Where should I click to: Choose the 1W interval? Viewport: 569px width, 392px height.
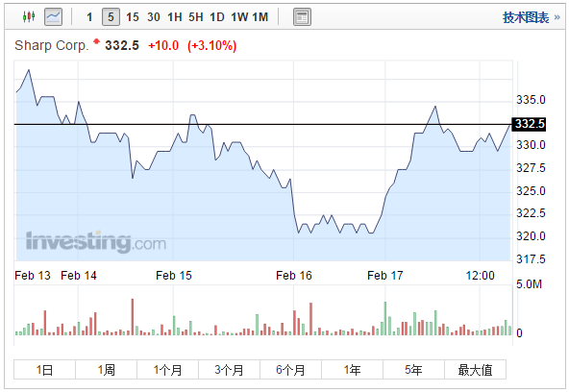(x=239, y=17)
